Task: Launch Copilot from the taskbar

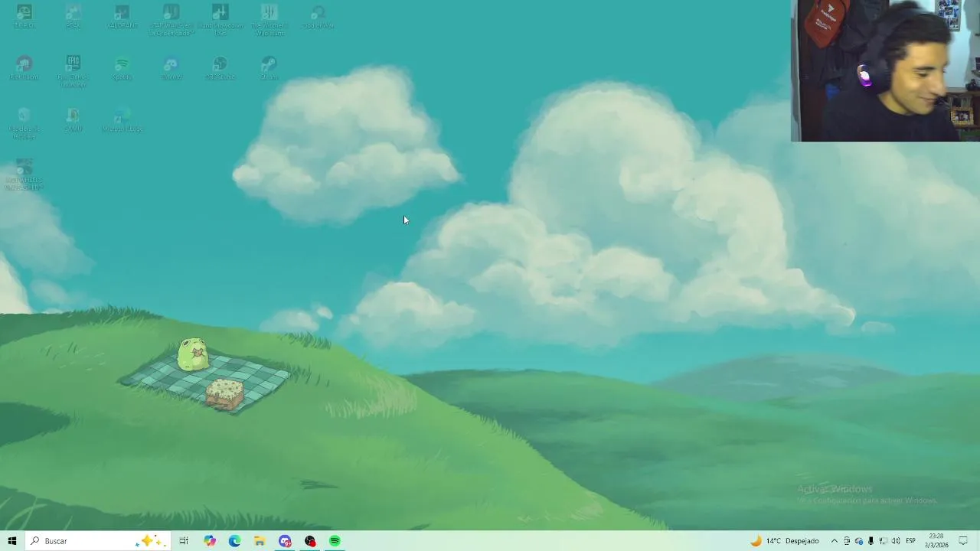Action: tap(210, 541)
